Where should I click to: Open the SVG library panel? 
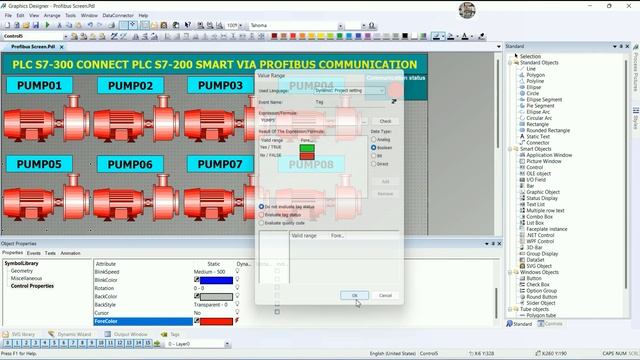pos(19,334)
